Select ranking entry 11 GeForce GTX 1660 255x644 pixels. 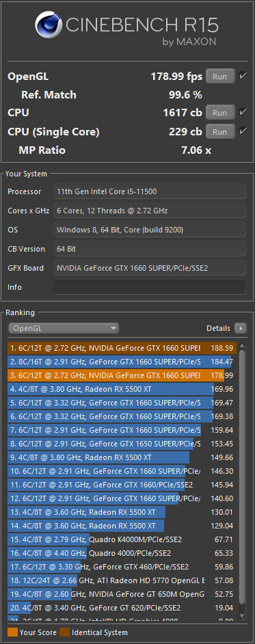click(122, 485)
